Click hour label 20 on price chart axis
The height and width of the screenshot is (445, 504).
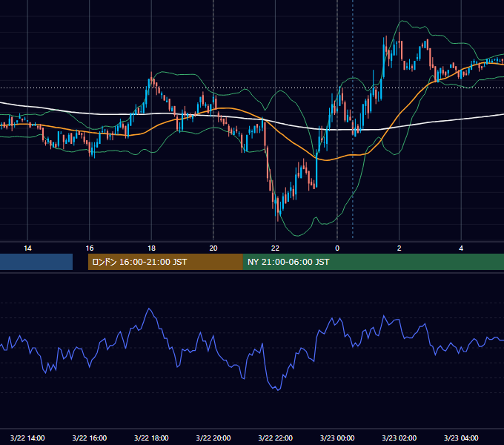213,248
